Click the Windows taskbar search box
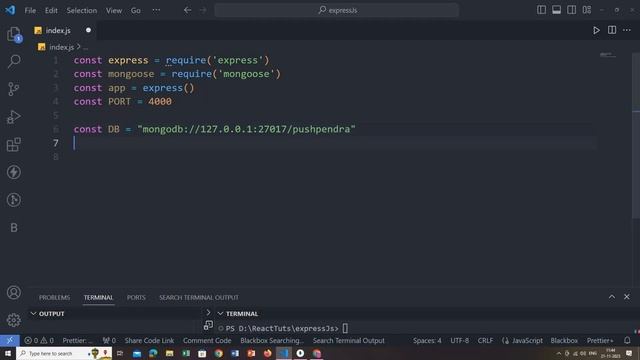The height and width of the screenshot is (360, 640). pos(64,353)
